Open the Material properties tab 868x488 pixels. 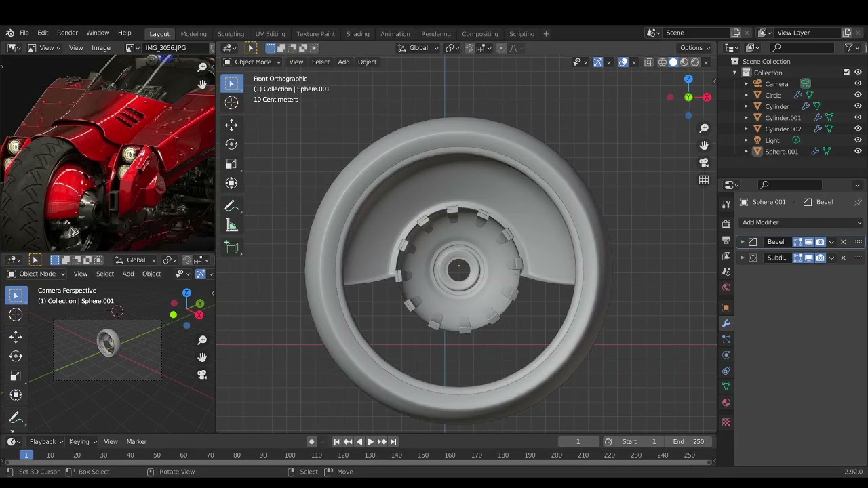pyautogui.click(x=726, y=403)
